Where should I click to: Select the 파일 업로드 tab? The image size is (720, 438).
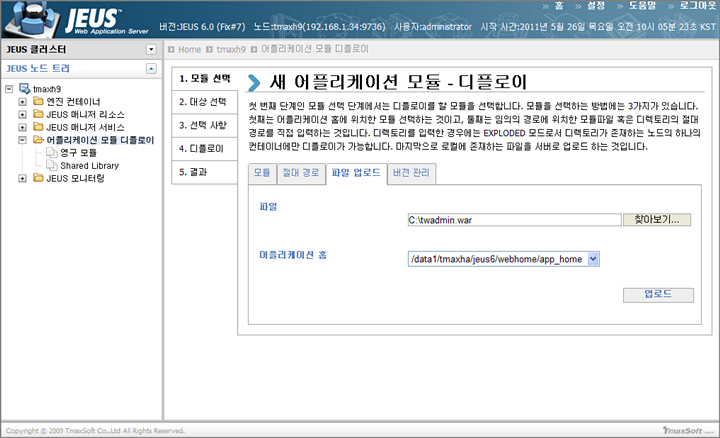[x=356, y=173]
